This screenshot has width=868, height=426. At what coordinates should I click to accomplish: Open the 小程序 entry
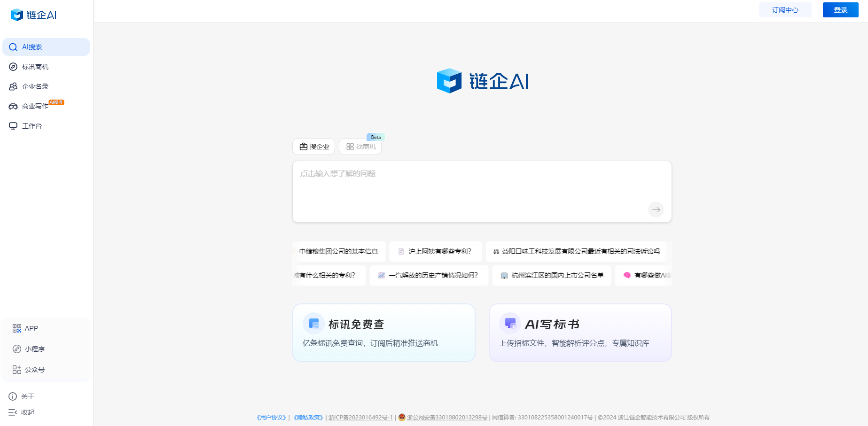click(29, 349)
